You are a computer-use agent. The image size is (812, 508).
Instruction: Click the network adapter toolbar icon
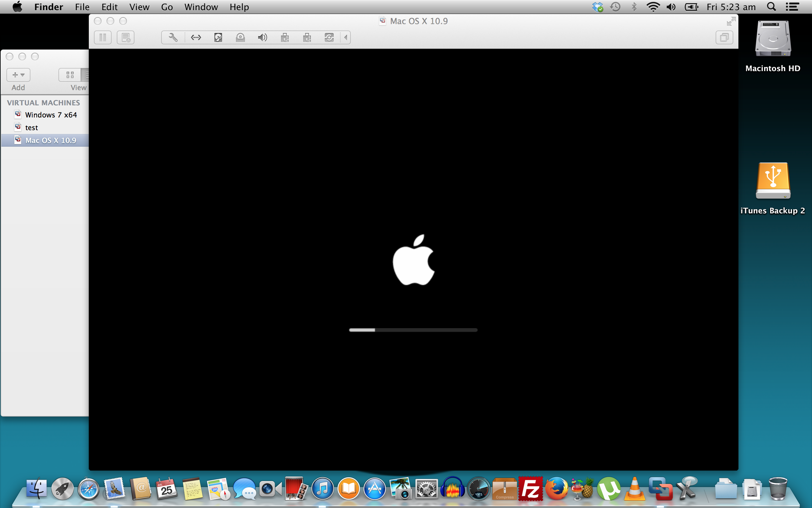point(196,37)
